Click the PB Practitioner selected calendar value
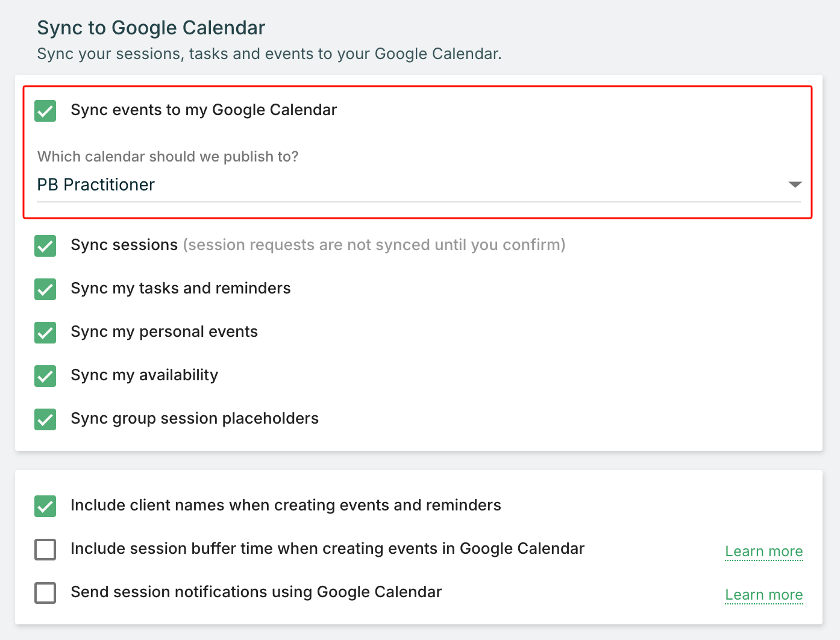840x640 pixels. pyautogui.click(x=96, y=185)
